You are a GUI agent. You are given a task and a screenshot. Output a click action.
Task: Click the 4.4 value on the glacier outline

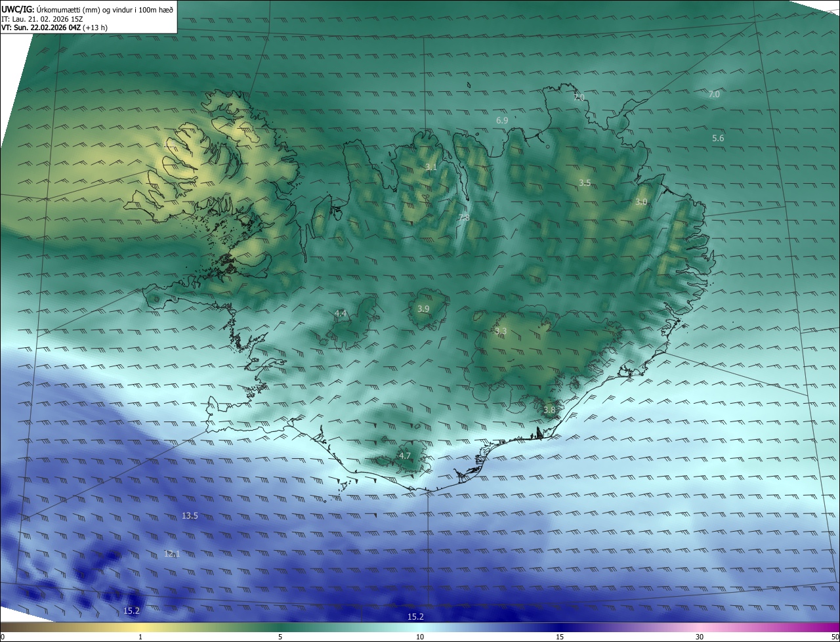pos(340,314)
